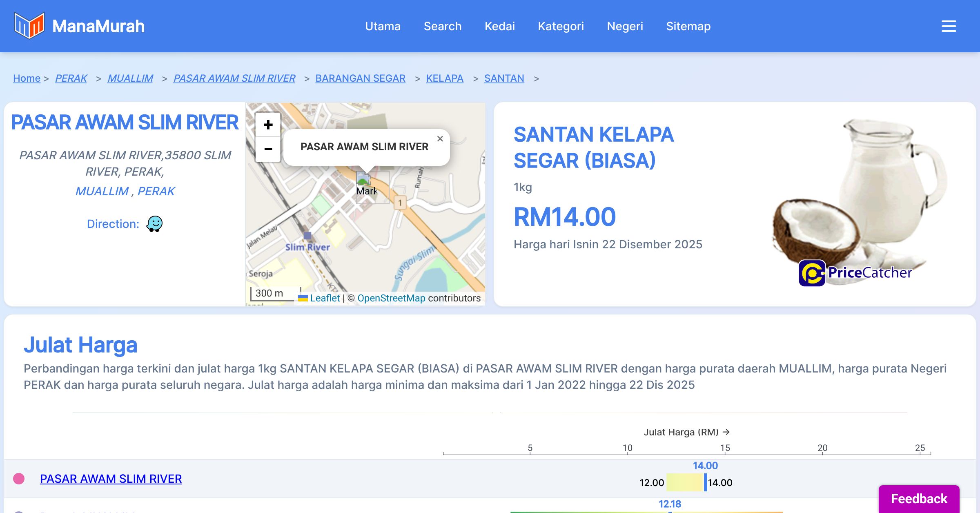Image resolution: width=980 pixels, height=513 pixels.
Task: Click the pink dot beside Pasar Awam
Action: point(19,479)
